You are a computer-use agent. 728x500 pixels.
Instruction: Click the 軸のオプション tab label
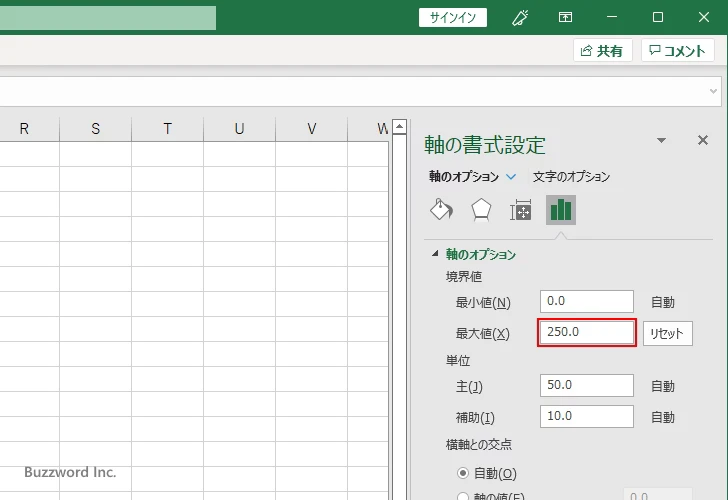click(464, 177)
